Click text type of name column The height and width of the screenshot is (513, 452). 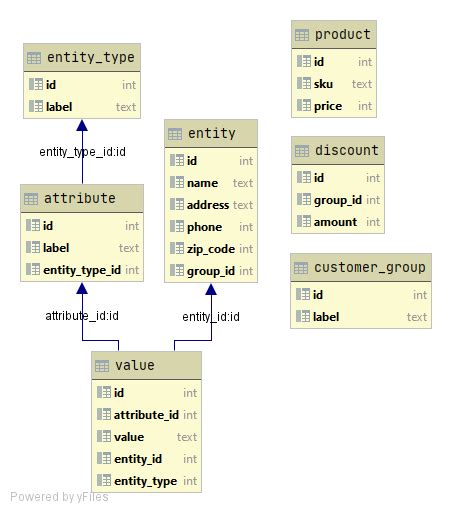coord(243,183)
